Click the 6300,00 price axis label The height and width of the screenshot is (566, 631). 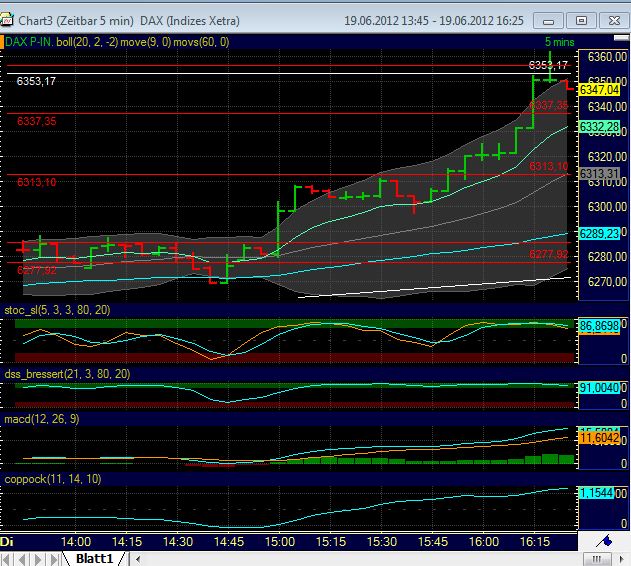[607, 207]
